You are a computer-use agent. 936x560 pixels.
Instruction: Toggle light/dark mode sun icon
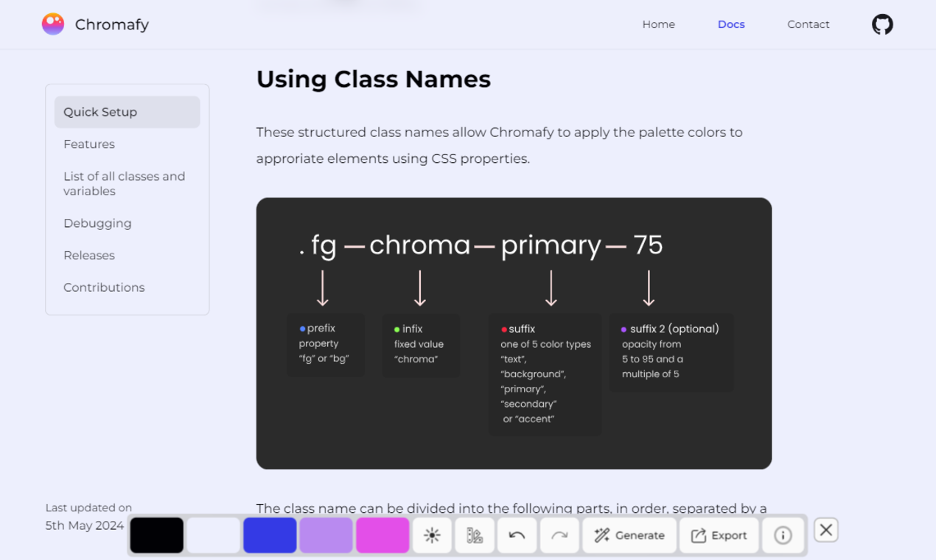point(432,536)
